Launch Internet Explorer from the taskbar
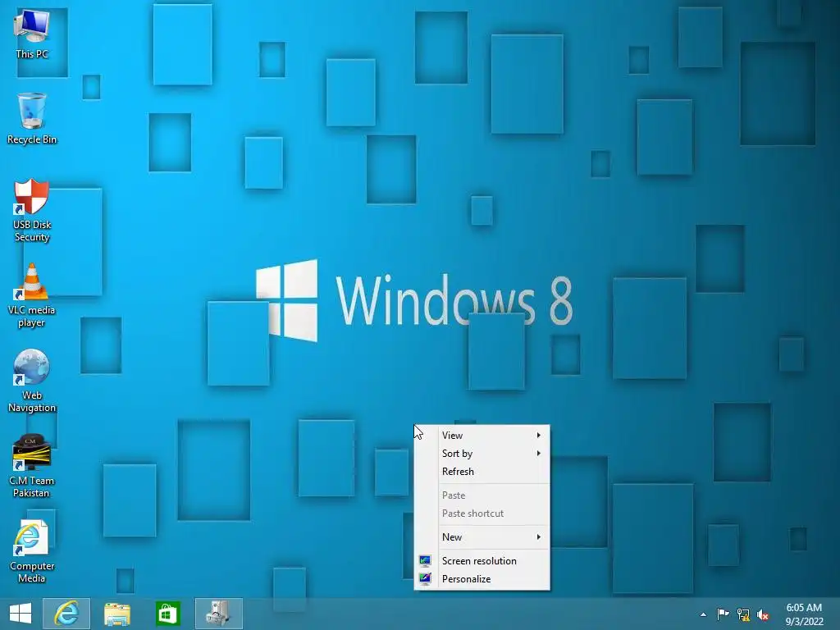 (x=66, y=614)
